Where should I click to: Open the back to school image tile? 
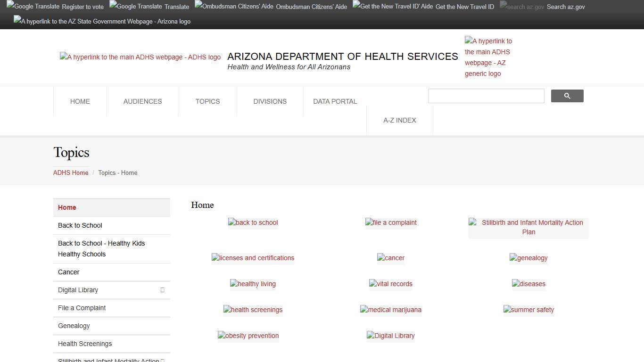[253, 222]
